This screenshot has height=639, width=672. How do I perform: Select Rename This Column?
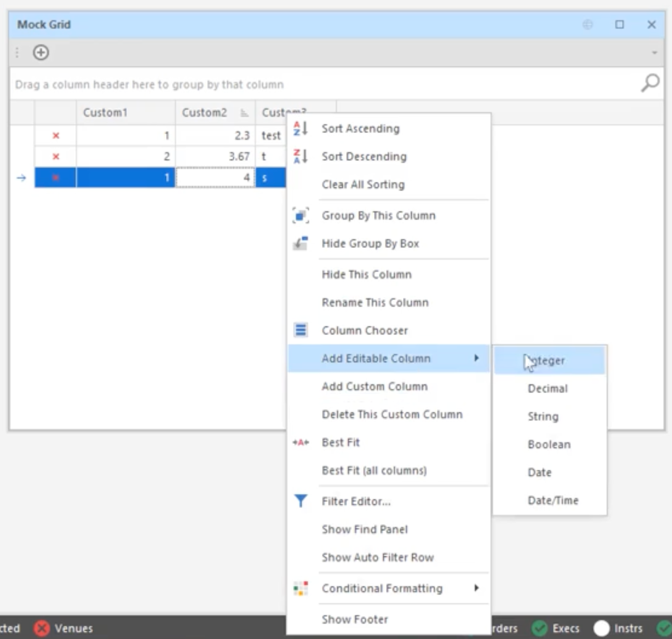[375, 303]
